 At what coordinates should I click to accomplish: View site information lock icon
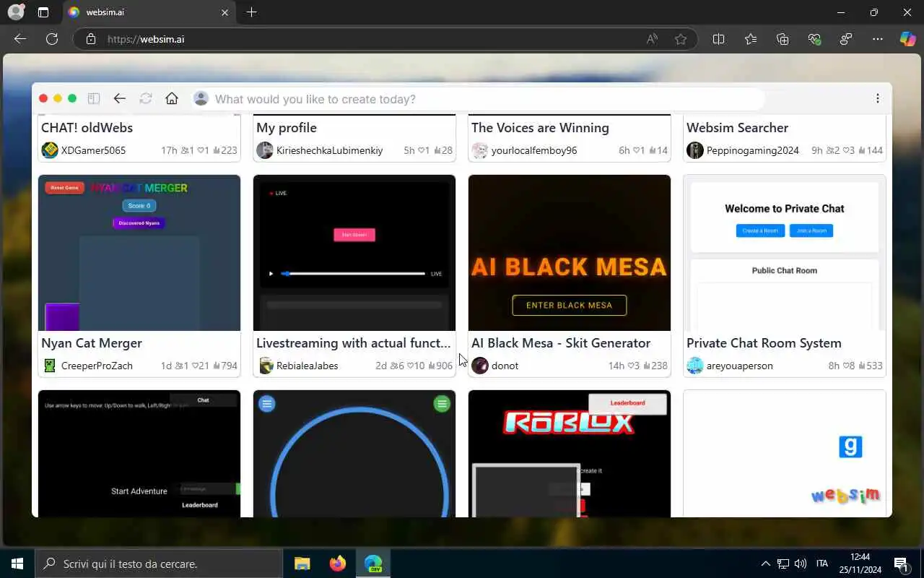[x=91, y=39]
